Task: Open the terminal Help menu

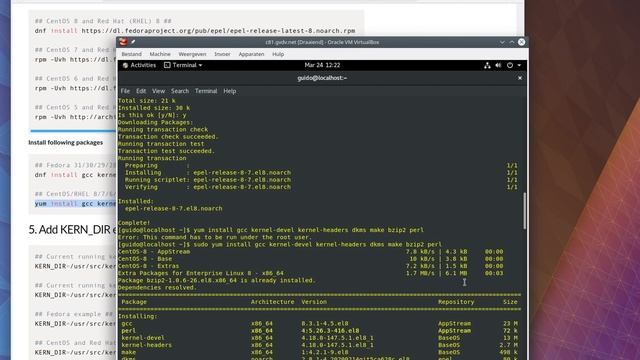Action: (x=230, y=91)
